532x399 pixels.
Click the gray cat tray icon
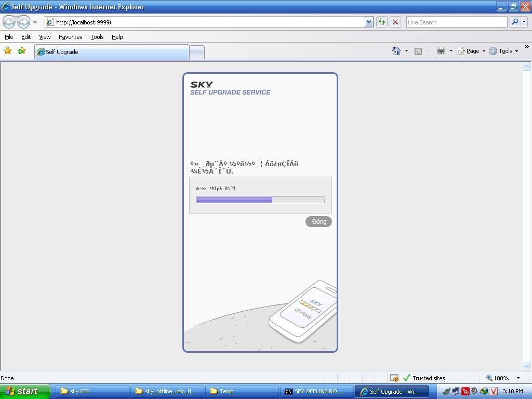pyautogui.click(x=446, y=392)
